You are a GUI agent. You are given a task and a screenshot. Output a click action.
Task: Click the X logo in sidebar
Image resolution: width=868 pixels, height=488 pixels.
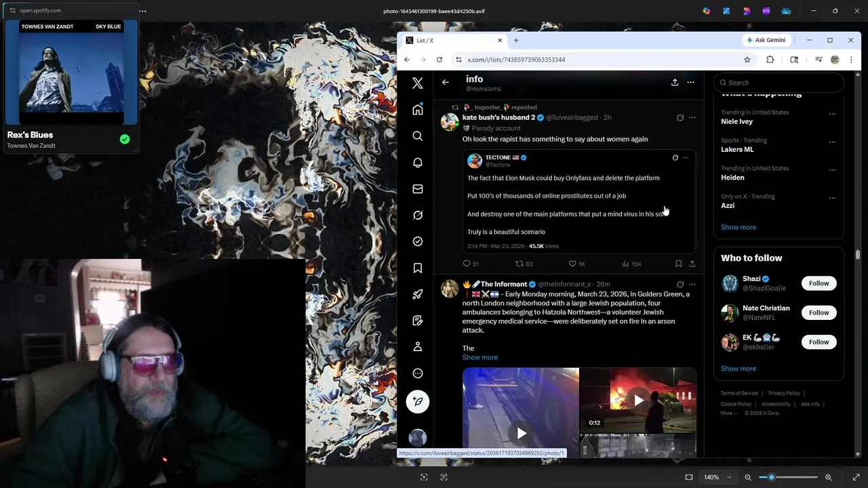(x=418, y=83)
